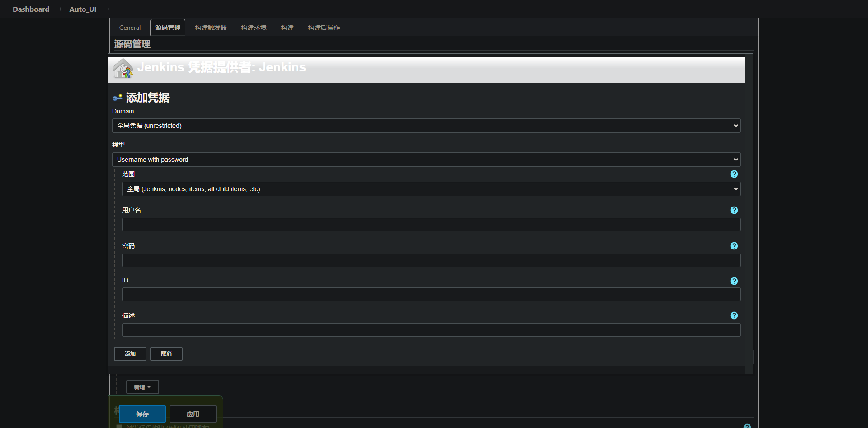The height and width of the screenshot is (428, 868).
Task: Click the 源码管理 section heading
Action: click(132, 44)
